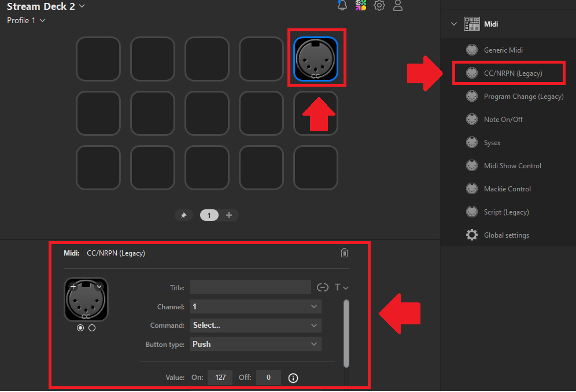Open the Channel dropdown
This screenshot has width=576, height=392.
tap(256, 306)
